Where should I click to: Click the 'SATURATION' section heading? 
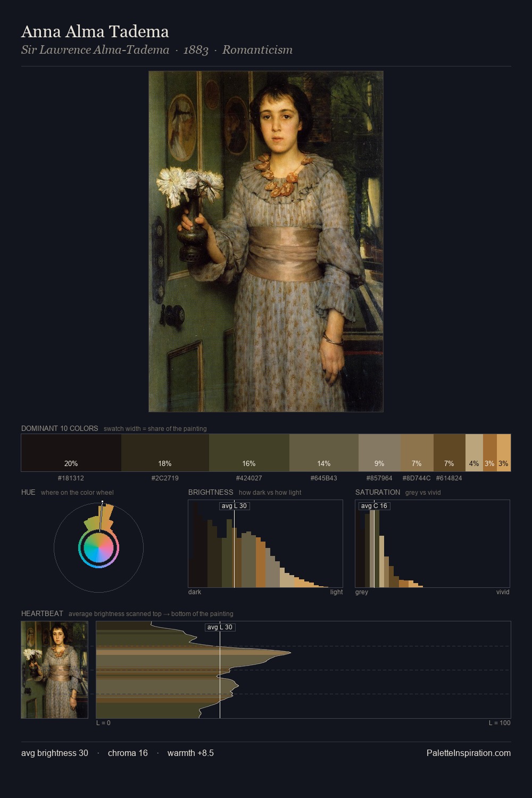tap(378, 492)
